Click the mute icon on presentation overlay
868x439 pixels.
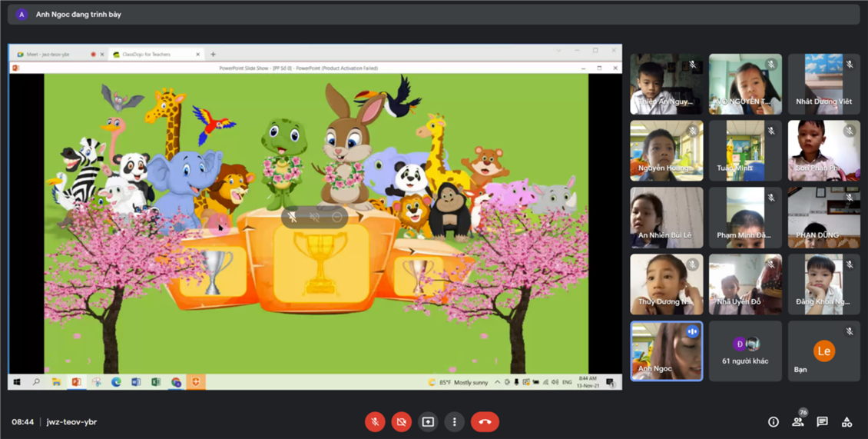tap(314, 218)
